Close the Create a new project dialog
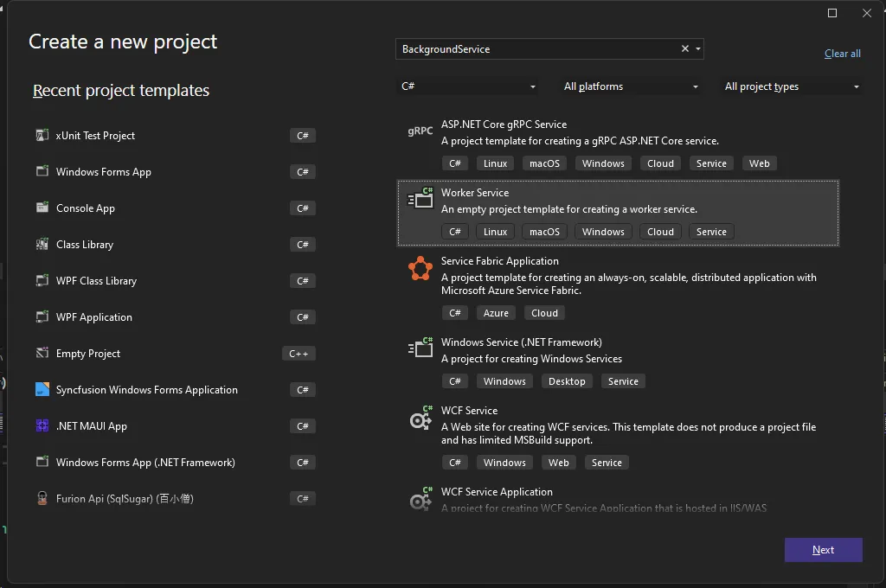Viewport: 886px width, 588px height. [x=867, y=13]
